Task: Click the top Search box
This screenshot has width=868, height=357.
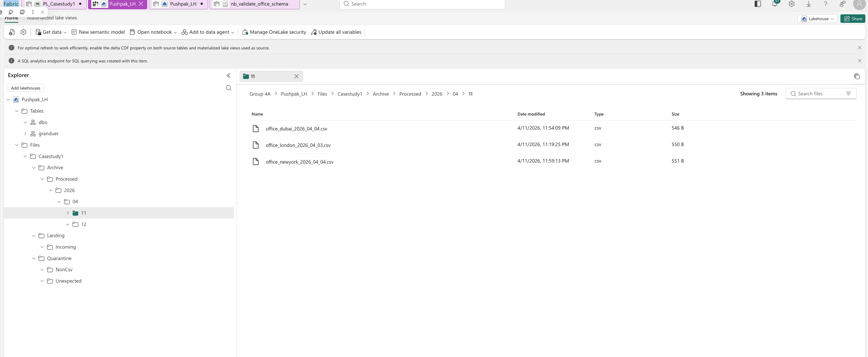Action: [422, 4]
